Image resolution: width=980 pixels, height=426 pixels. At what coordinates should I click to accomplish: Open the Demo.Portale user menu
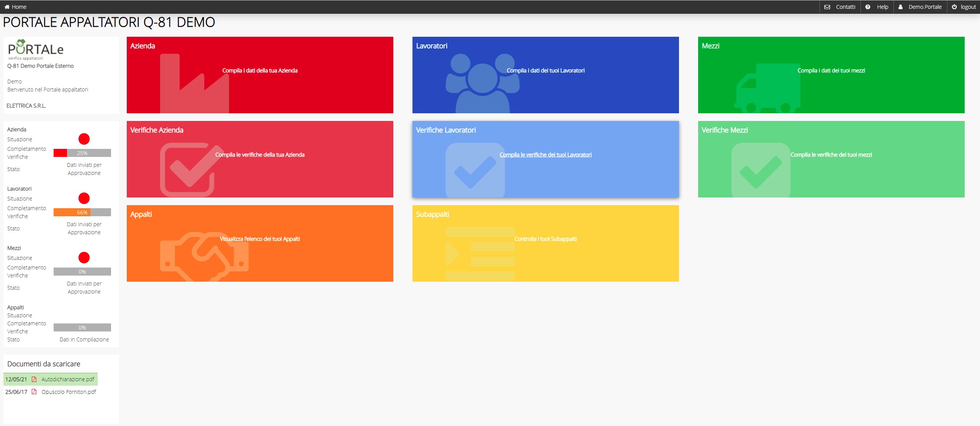coord(920,7)
